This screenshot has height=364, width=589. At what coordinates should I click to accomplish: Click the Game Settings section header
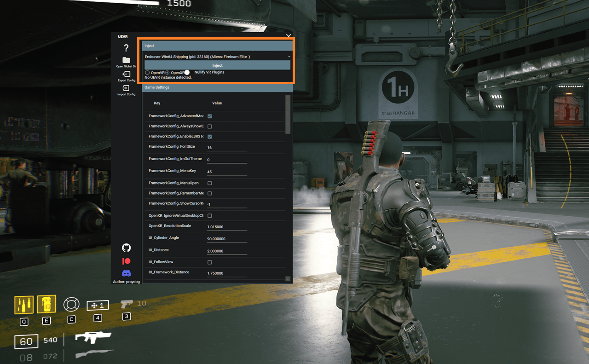[218, 87]
